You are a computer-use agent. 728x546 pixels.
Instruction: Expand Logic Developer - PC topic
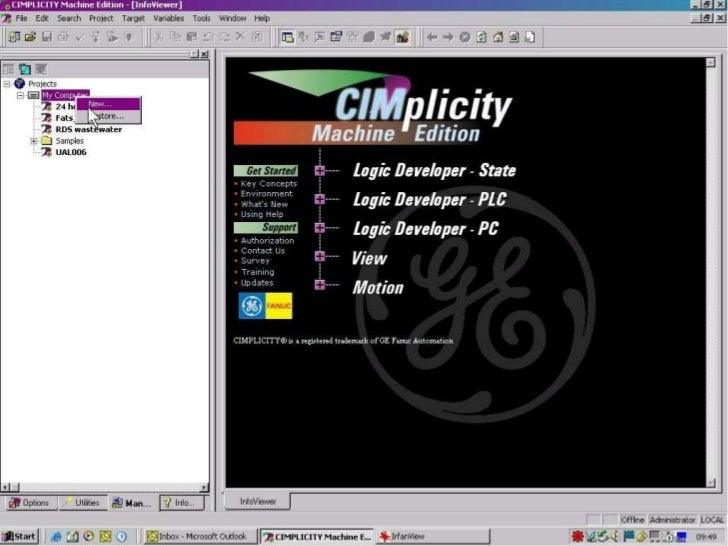click(x=320, y=228)
